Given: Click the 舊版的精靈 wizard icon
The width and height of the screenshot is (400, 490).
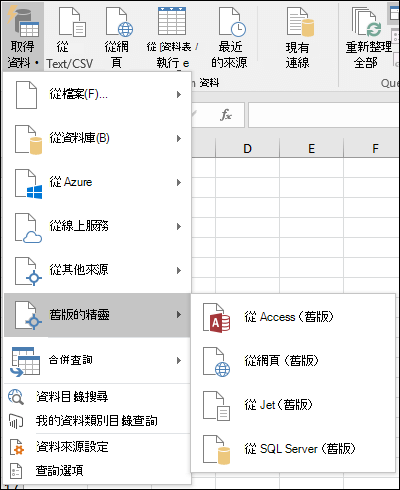Looking at the screenshot, I should point(29,315).
